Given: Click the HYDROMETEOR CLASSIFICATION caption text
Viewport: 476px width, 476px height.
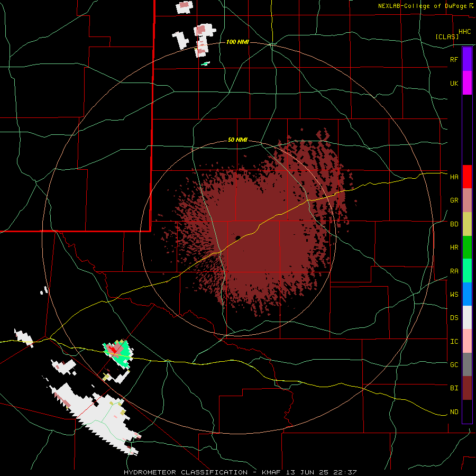Looking at the screenshot, I should click(x=186, y=472).
